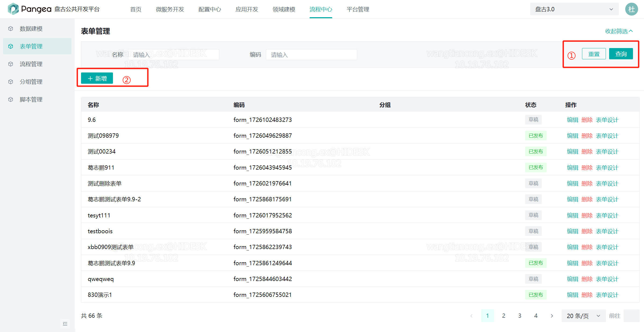Open the user avatar 杜
The height and width of the screenshot is (332, 644).
coord(631,9)
